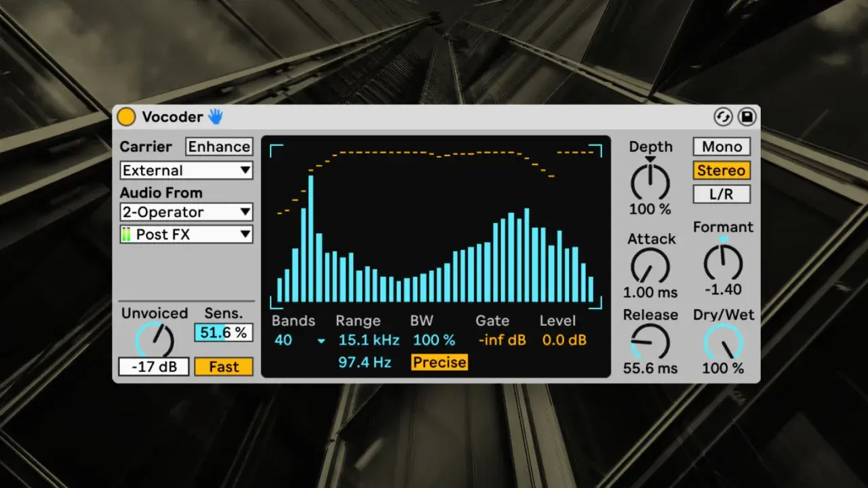Screen dimensions: 868x488
Task: Select L/R mode
Action: pyautogui.click(x=722, y=194)
